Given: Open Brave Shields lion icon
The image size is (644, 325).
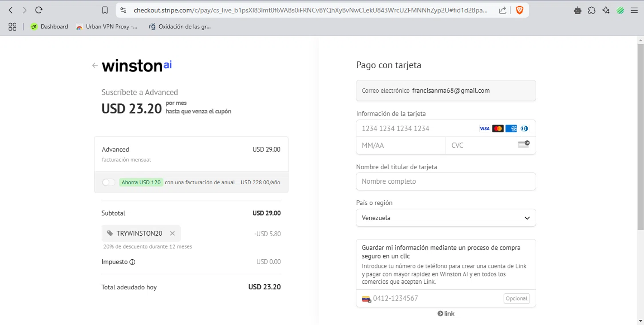Looking at the screenshot, I should (519, 10).
